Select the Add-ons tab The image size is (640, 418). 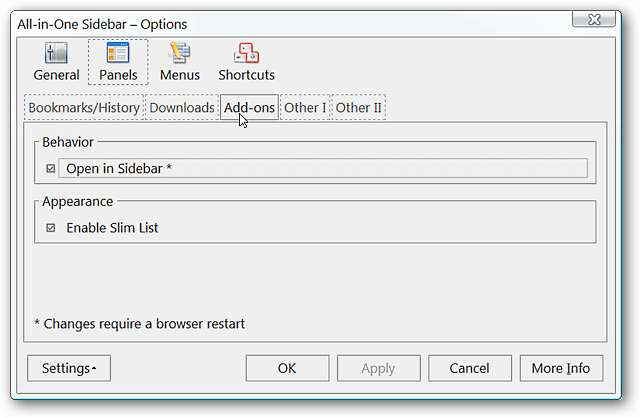[x=249, y=107]
